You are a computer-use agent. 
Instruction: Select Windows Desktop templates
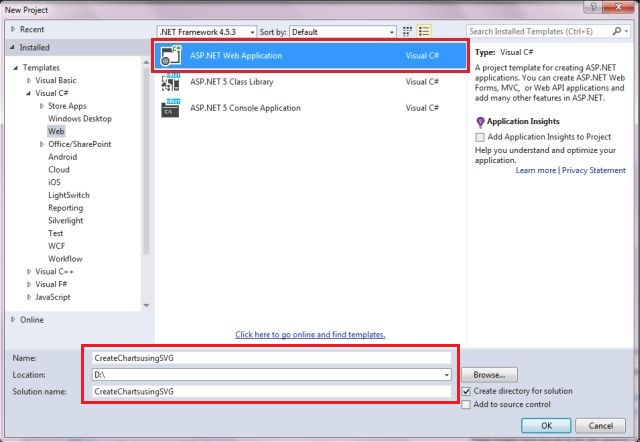(x=80, y=118)
